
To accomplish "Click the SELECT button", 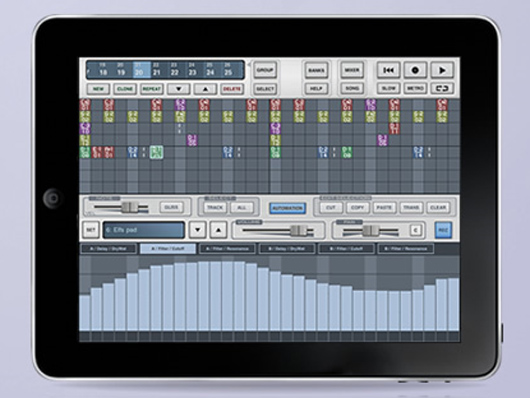I will click(x=265, y=89).
